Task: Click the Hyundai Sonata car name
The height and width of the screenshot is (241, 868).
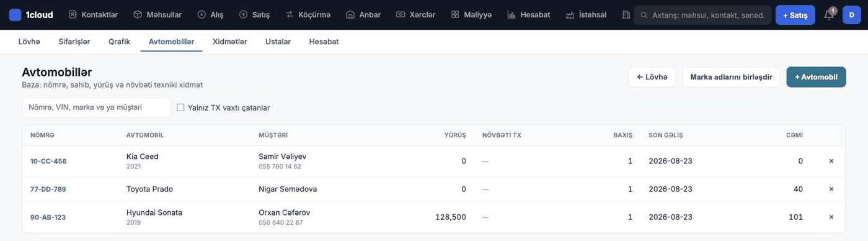Action: (x=154, y=212)
